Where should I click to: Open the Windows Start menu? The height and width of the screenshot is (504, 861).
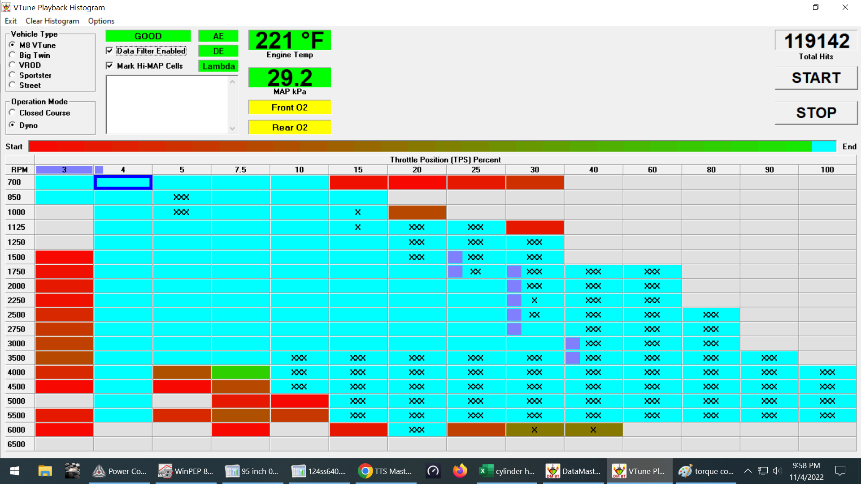[x=14, y=471]
